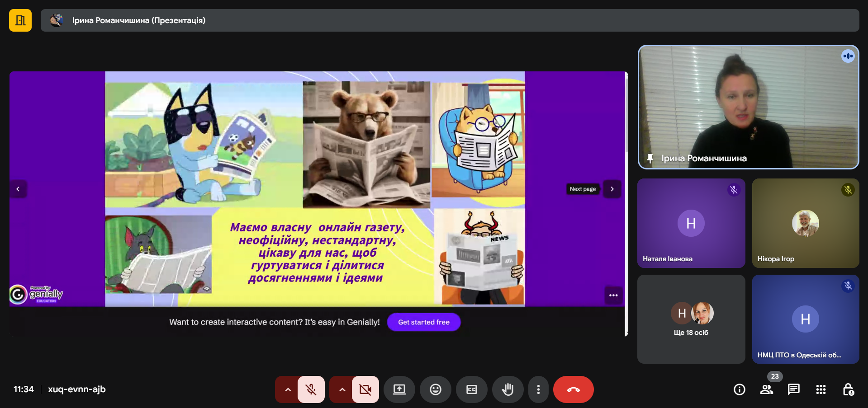Go to next page of presentation

612,189
